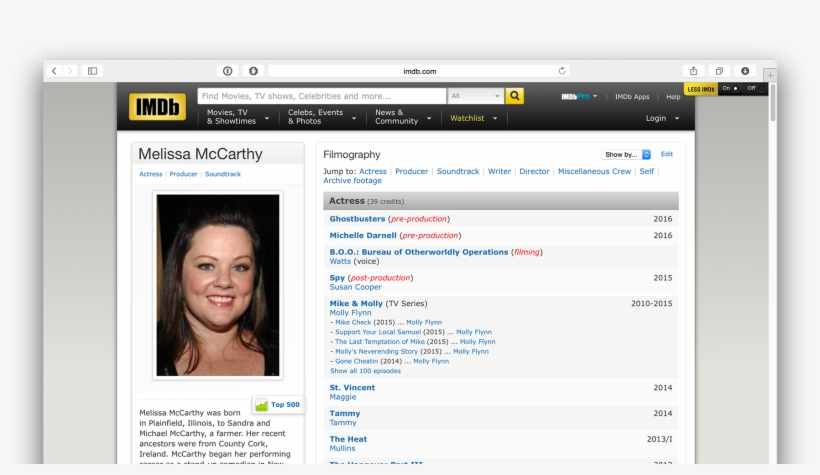Click in the Find Movies search field
This screenshot has width=820, height=475.
point(322,96)
